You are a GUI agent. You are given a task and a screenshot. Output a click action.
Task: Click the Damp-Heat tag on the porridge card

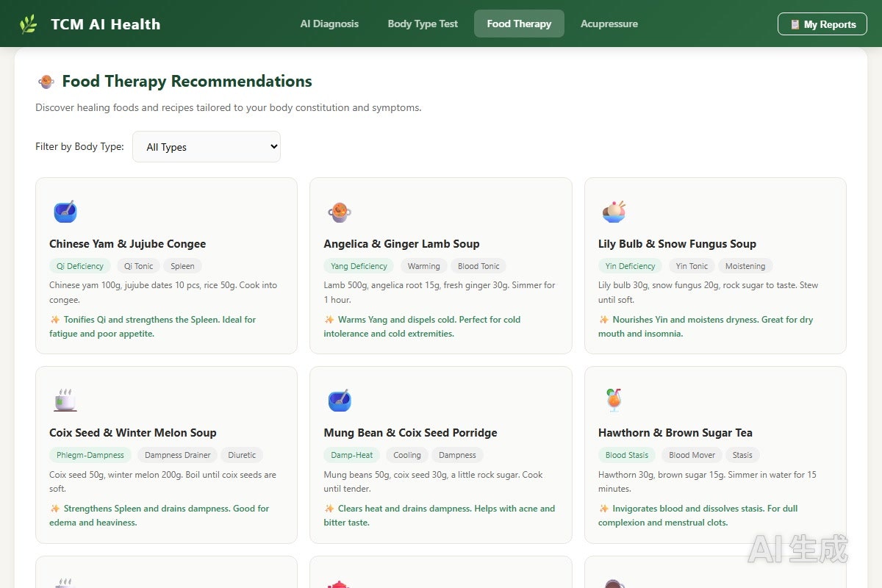[352, 455]
